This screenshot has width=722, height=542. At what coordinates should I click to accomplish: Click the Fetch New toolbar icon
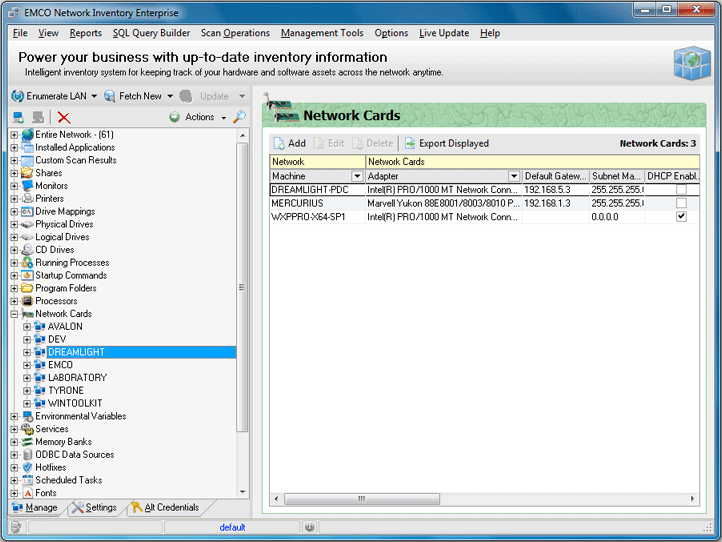click(x=110, y=96)
